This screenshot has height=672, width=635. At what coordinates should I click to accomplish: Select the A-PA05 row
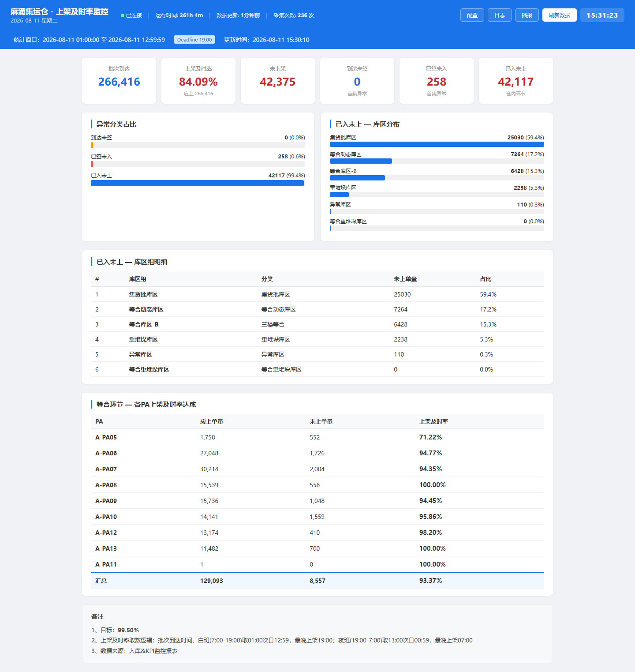(317, 437)
